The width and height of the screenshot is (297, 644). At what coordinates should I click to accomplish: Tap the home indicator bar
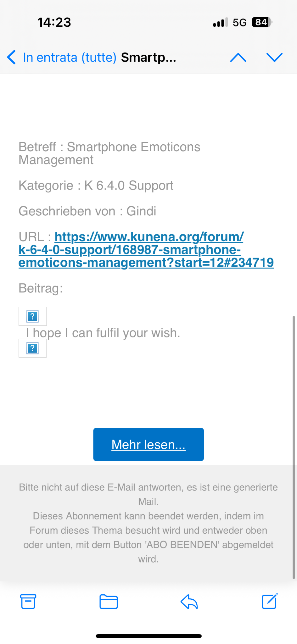148,636
